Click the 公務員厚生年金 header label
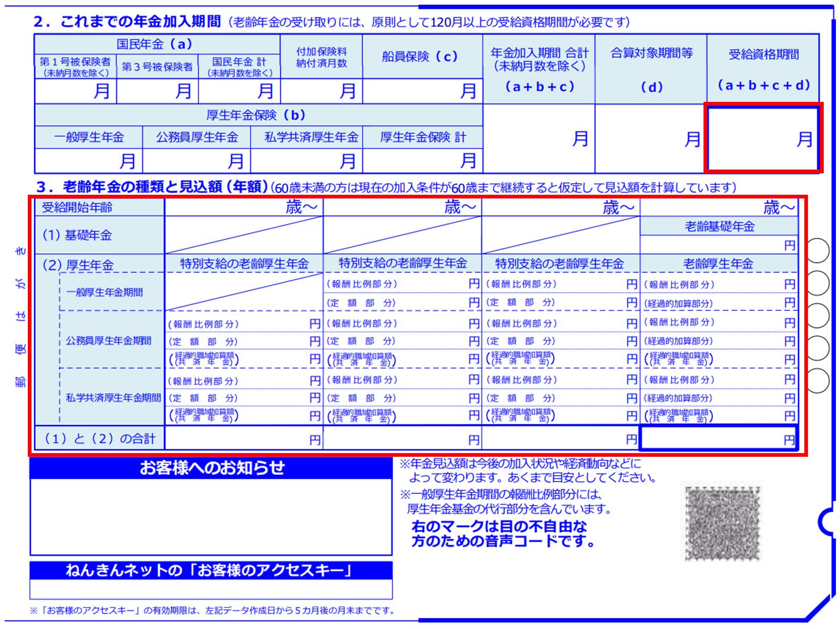The height and width of the screenshot is (629, 840). click(196, 138)
